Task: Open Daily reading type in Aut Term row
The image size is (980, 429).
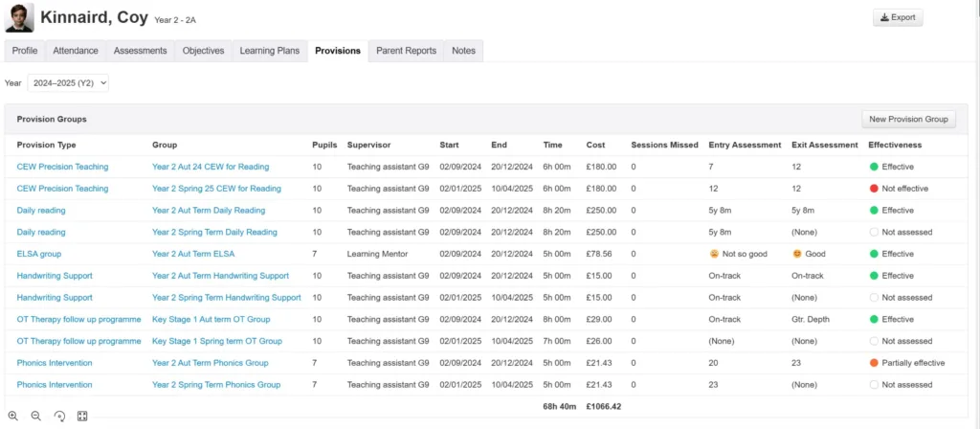Action: (41, 211)
